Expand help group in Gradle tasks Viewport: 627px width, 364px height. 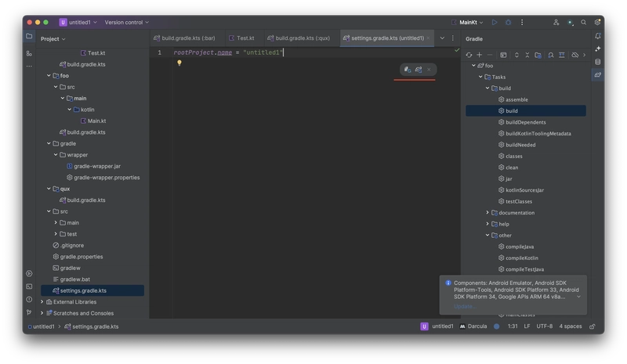click(x=487, y=224)
